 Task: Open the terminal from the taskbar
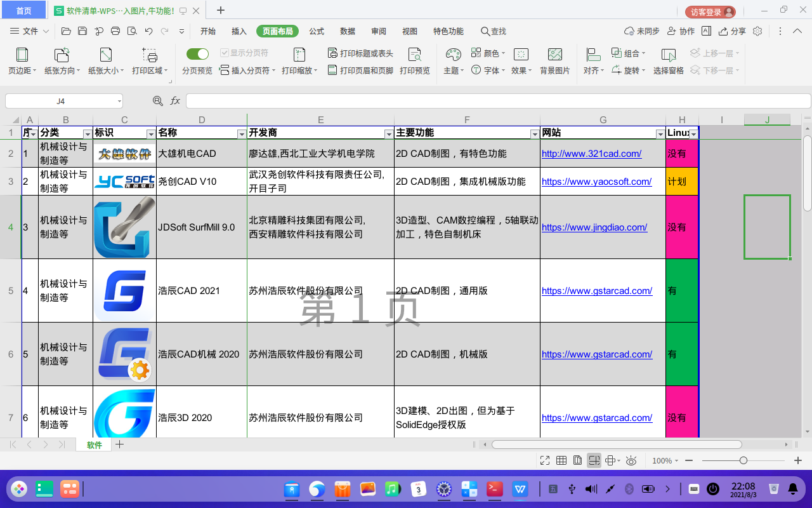(495, 489)
